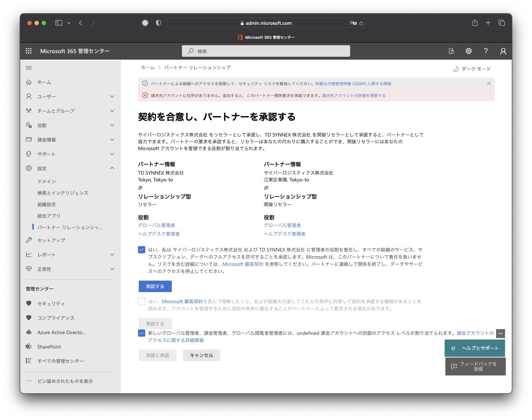Click the dark mode moon icon
The image size is (532, 420).
point(456,69)
